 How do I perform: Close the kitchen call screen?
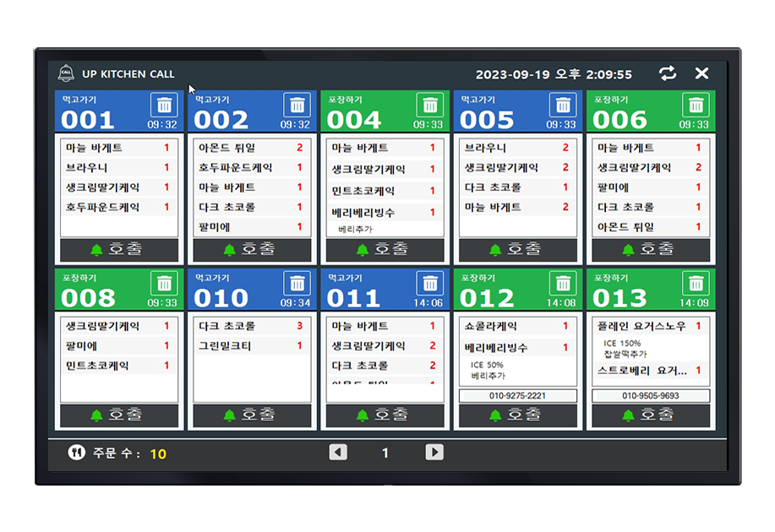click(x=701, y=73)
